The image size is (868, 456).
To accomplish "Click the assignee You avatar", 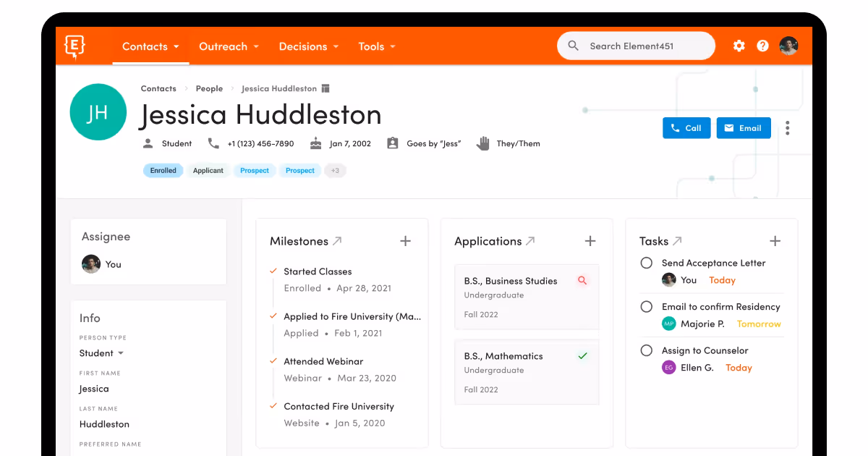I will tap(91, 264).
